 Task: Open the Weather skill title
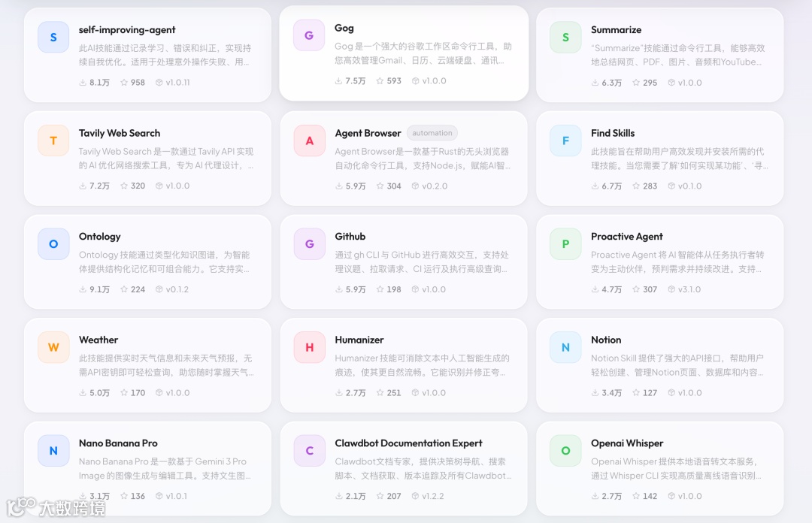coord(98,340)
